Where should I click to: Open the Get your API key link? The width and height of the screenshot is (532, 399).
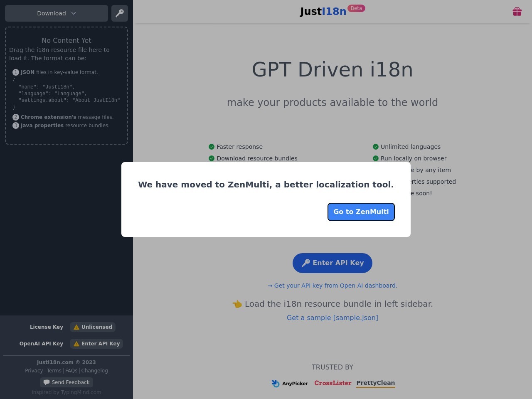[332, 286]
